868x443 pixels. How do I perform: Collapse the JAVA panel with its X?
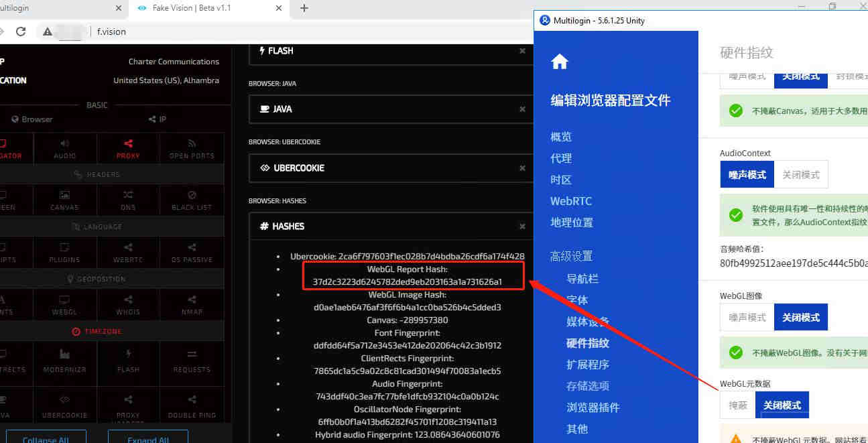pos(522,109)
